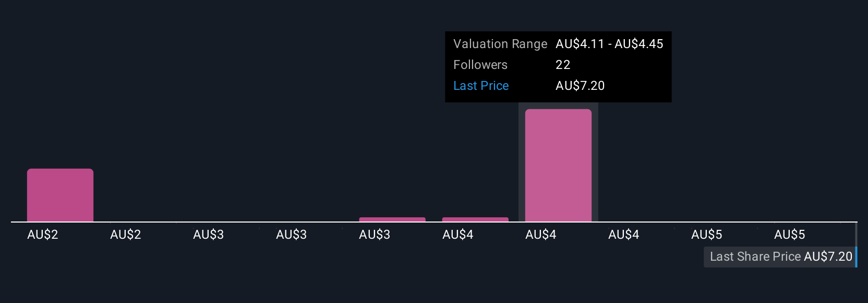This screenshot has height=303, width=868.
Task: Click the AU$4 axis label under the highlighted bar
Action: (x=540, y=235)
